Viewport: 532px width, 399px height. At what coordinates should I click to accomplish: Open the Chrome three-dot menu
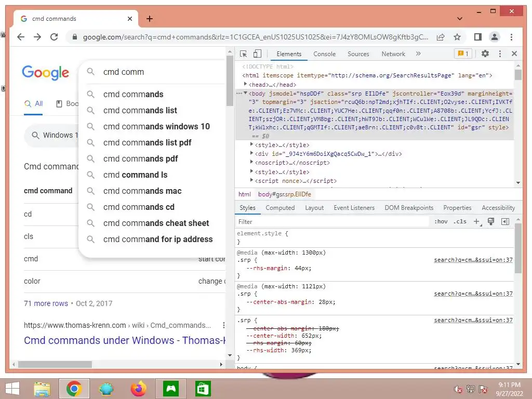pos(511,37)
